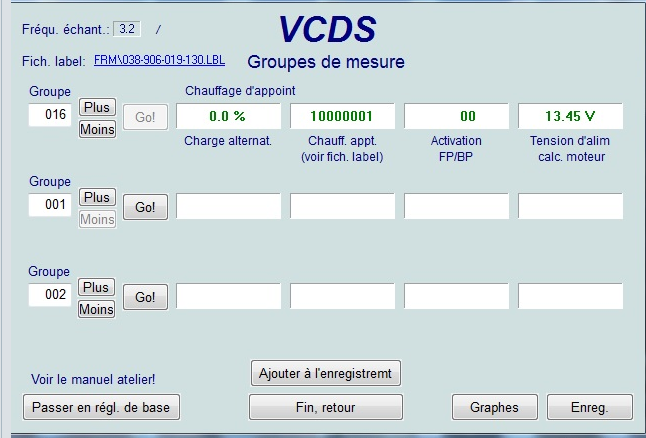Click the first empty value field of group 001
This screenshot has width=646, height=438.
[x=228, y=206]
